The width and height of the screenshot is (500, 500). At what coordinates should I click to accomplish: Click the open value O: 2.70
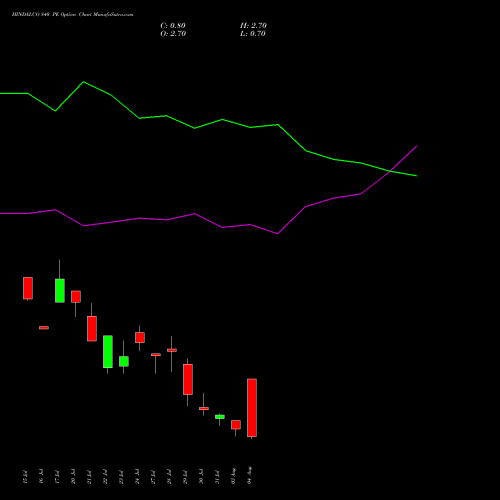point(173,34)
